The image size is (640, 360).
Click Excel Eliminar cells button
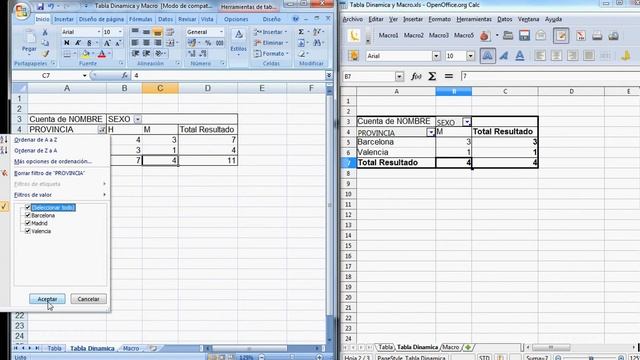[x=271, y=43]
